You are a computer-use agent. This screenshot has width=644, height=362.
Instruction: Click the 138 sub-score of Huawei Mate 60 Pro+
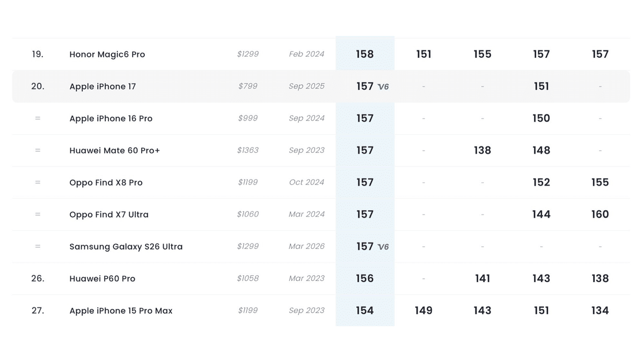(482, 151)
